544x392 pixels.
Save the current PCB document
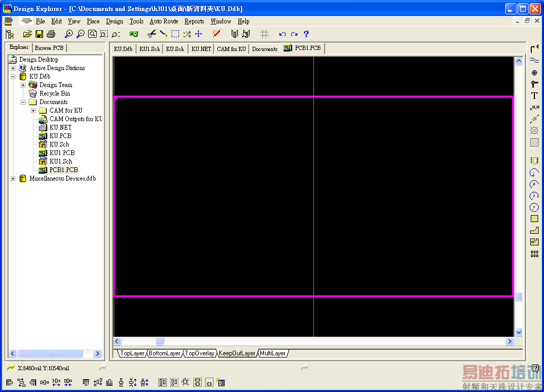(x=39, y=34)
